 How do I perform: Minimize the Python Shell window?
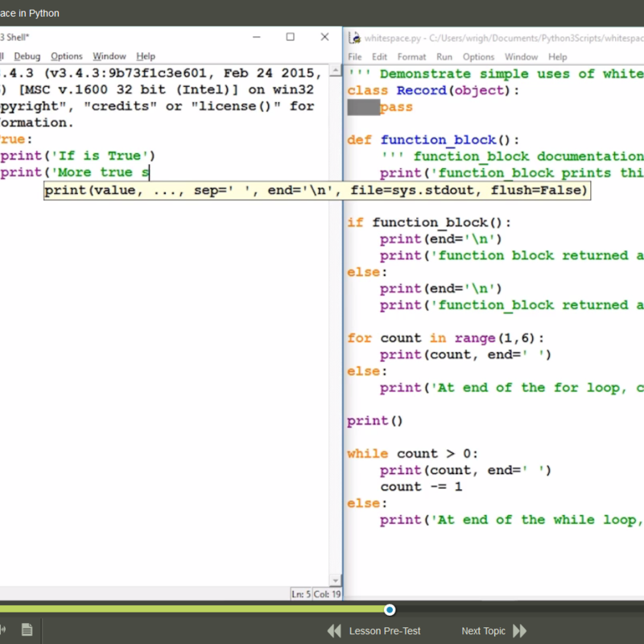tap(257, 37)
